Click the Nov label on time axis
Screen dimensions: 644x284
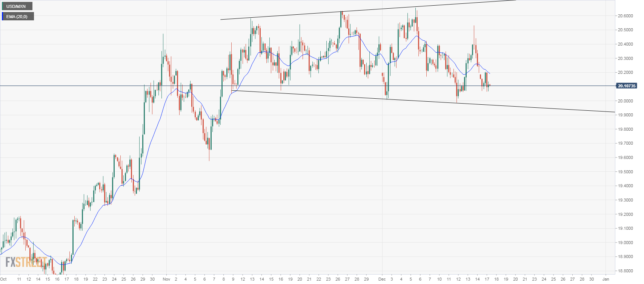[x=166, y=279]
